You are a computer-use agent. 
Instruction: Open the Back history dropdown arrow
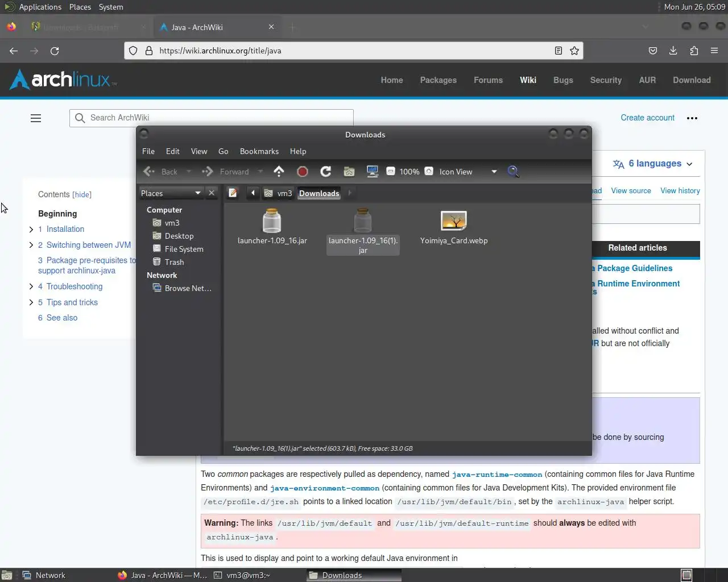coord(189,171)
